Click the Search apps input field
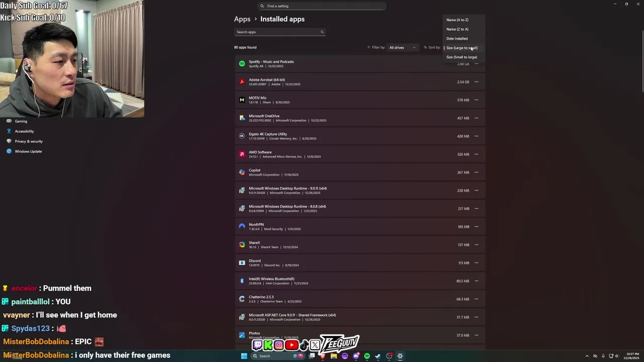The height and width of the screenshot is (362, 644). coord(280,32)
